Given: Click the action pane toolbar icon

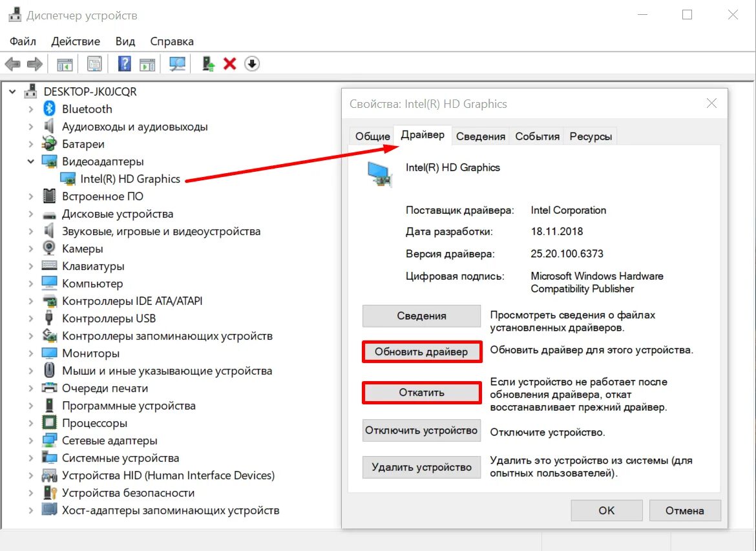Looking at the screenshot, I should pos(147,64).
